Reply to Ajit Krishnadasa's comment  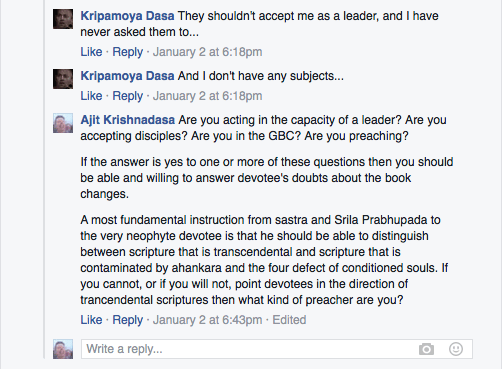127,320
